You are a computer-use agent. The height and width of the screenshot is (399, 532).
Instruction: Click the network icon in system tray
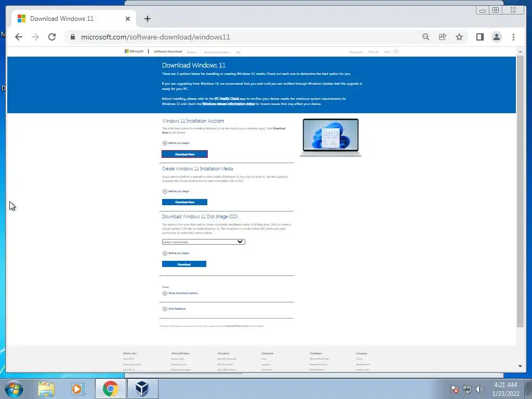click(467, 389)
